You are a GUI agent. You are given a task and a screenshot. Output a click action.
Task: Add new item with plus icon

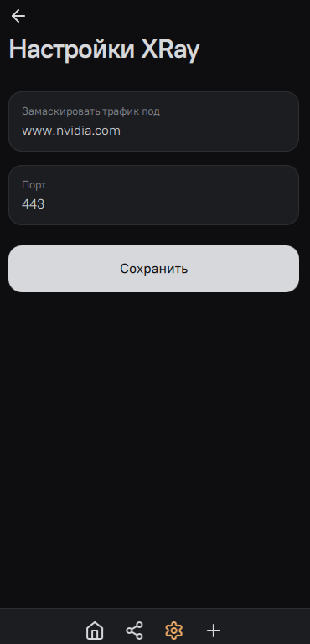point(214,630)
